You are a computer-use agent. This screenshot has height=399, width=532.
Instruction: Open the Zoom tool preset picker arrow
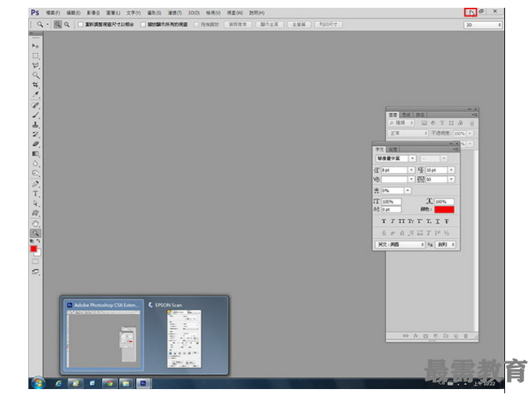click(x=48, y=24)
